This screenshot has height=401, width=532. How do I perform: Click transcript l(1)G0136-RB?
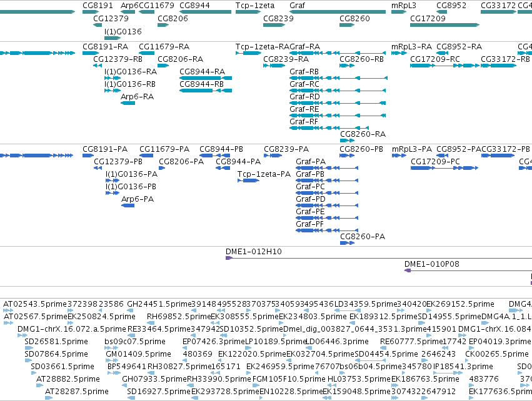click(x=113, y=91)
